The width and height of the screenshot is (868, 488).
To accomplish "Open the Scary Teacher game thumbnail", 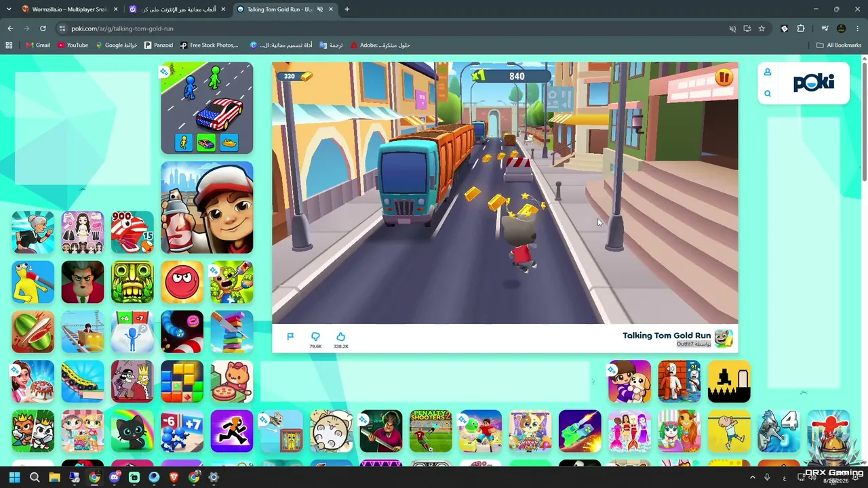I will [83, 282].
